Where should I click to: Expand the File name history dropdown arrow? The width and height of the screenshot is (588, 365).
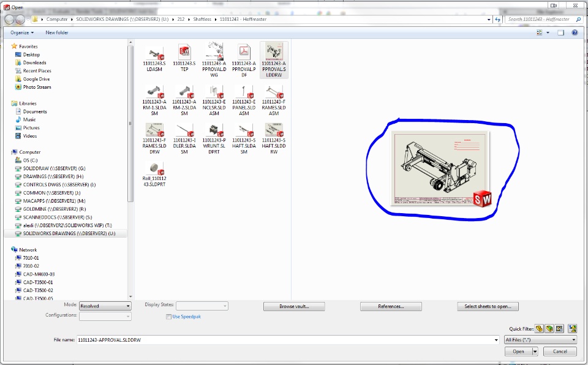click(x=496, y=340)
